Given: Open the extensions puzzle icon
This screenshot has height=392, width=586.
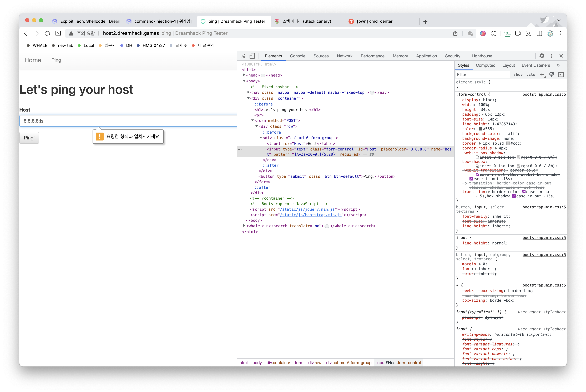Looking at the screenshot, I should pyautogui.click(x=494, y=33).
